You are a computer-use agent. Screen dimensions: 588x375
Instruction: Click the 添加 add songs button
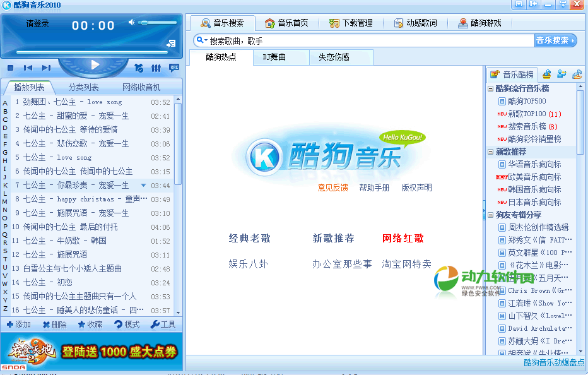(x=19, y=324)
